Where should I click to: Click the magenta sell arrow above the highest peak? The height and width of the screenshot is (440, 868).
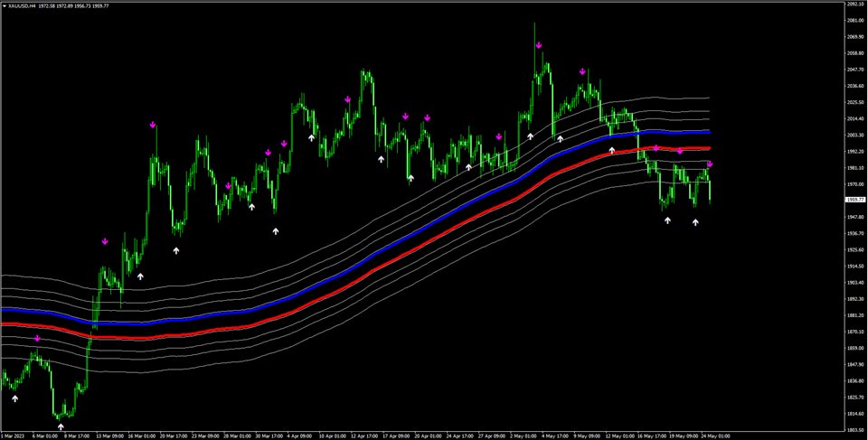click(539, 45)
